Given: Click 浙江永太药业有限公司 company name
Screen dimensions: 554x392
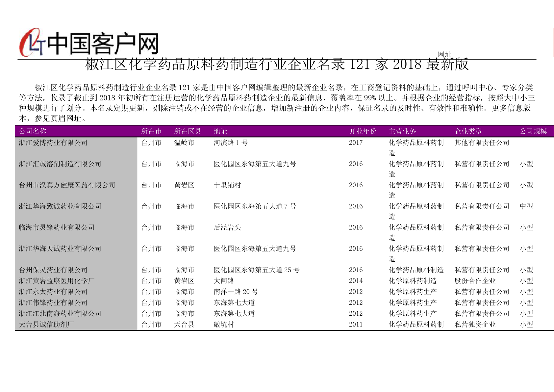Looking at the screenshot, I should [x=53, y=292].
